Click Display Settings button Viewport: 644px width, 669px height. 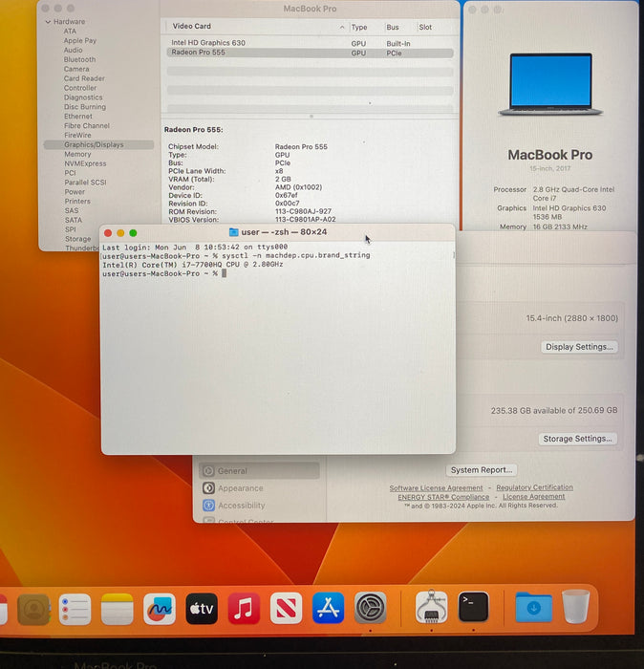click(x=579, y=347)
